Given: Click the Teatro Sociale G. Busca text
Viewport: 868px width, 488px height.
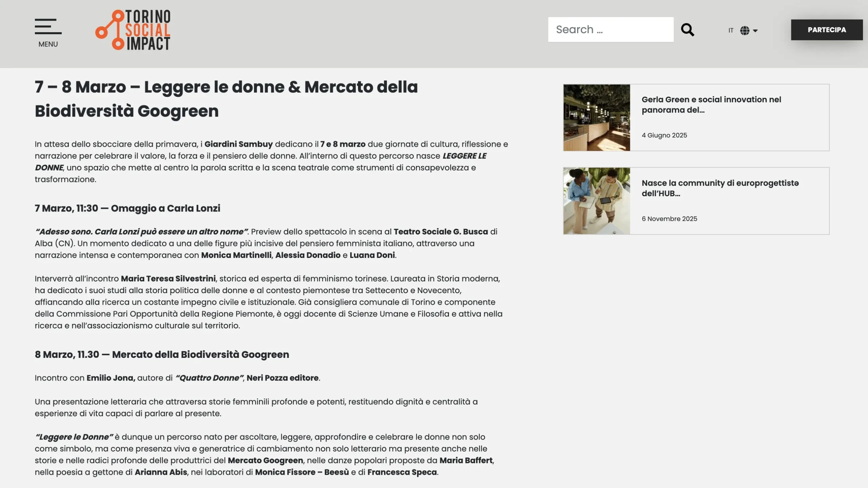Looking at the screenshot, I should [440, 232].
